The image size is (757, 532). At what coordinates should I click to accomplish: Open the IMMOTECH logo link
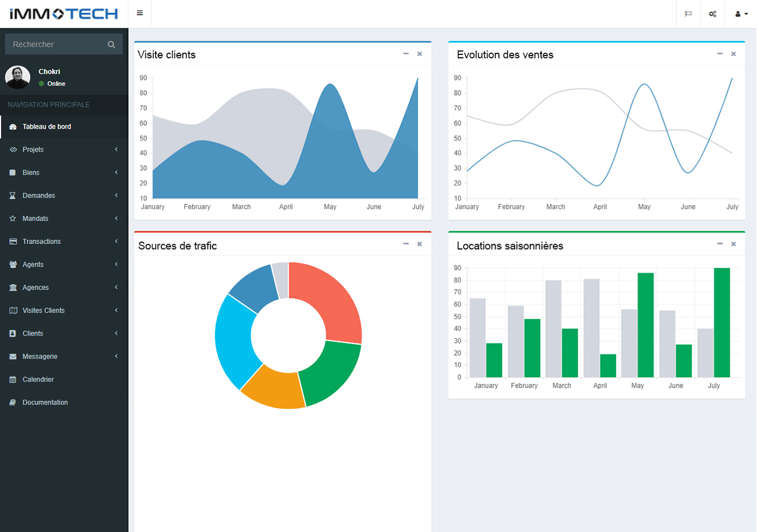[x=64, y=14]
